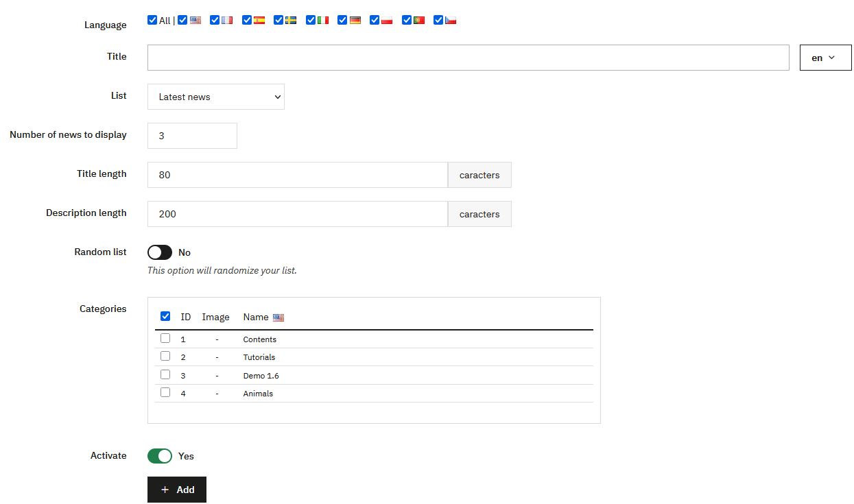Click the Italian flag icon
This screenshot has width=854, height=504.
(323, 21)
